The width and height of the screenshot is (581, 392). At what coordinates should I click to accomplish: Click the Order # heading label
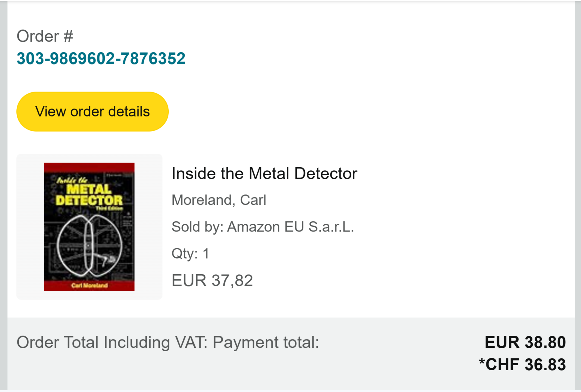pyautogui.click(x=45, y=36)
